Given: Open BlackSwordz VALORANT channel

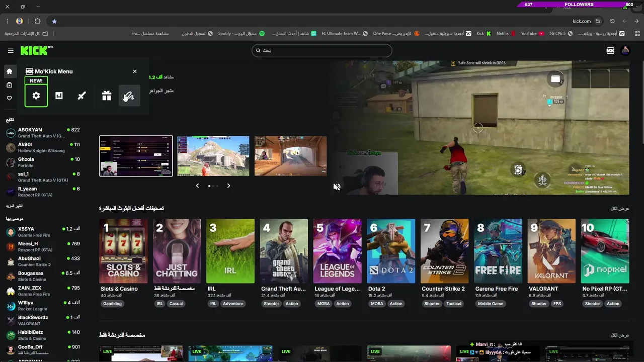Looking at the screenshot, I should pyautogui.click(x=43, y=320).
